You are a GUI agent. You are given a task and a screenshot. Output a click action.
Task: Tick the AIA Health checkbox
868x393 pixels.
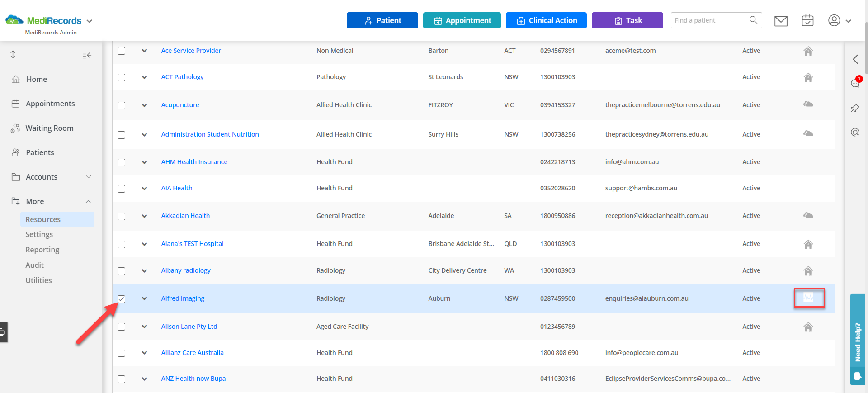point(121,189)
